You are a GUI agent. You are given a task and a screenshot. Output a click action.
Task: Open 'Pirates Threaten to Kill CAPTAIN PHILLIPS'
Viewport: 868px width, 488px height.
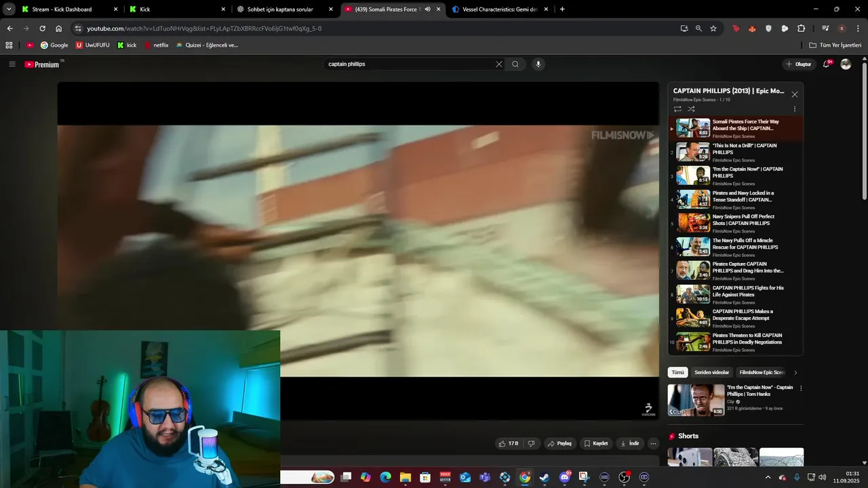click(736, 342)
